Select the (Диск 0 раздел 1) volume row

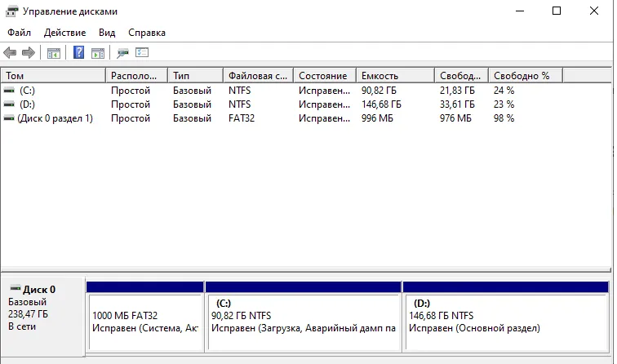tap(306, 118)
